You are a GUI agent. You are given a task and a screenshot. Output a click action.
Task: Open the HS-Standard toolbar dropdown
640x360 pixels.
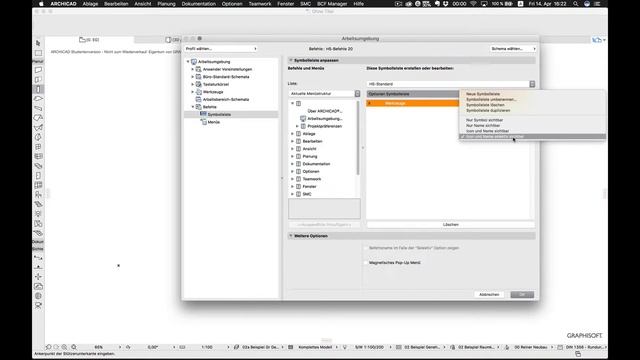tap(451, 84)
